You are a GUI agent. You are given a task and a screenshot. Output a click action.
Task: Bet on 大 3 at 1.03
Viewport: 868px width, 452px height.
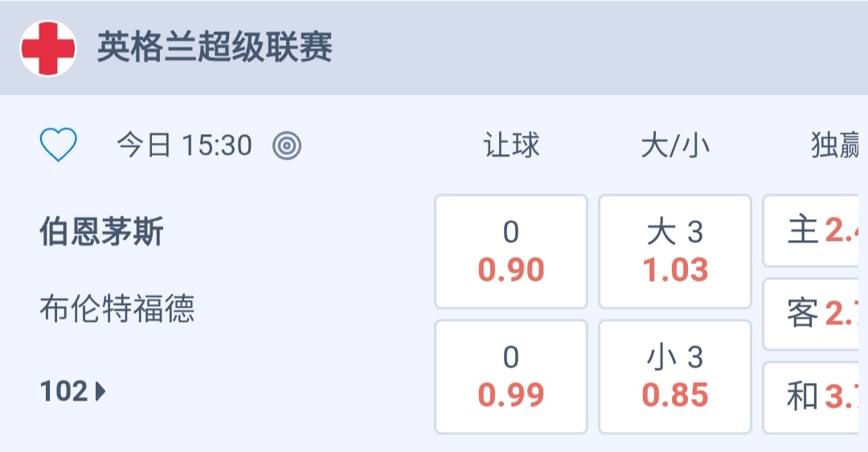click(675, 251)
